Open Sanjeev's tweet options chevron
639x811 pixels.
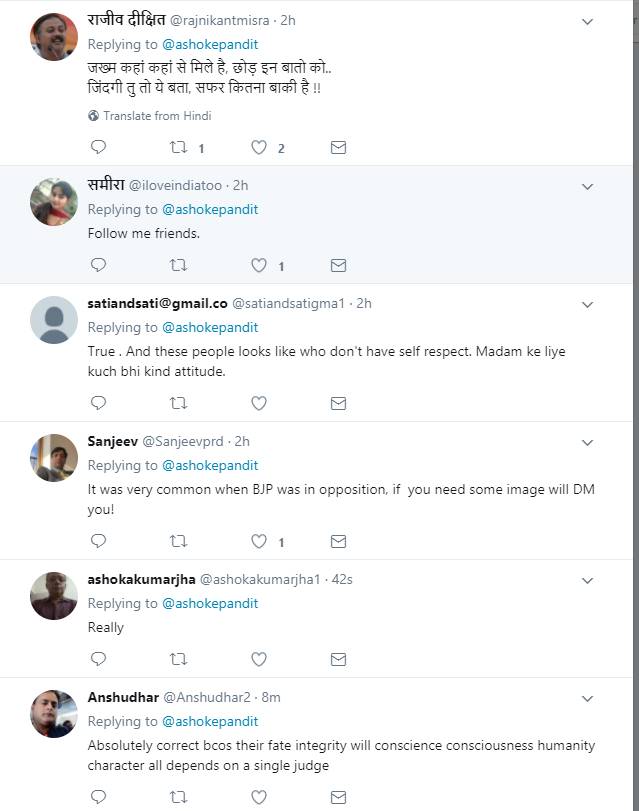[588, 442]
